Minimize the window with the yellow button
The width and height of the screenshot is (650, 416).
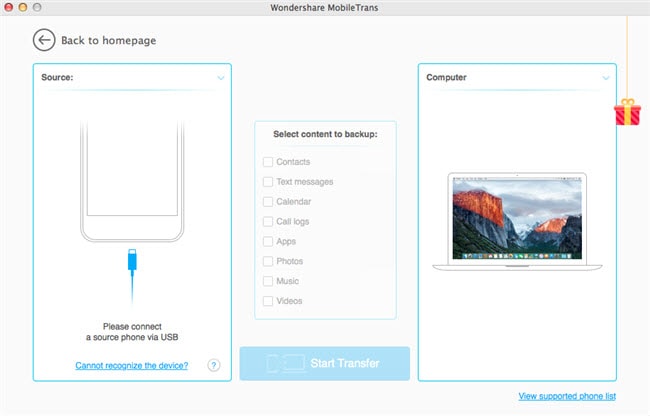23,7
